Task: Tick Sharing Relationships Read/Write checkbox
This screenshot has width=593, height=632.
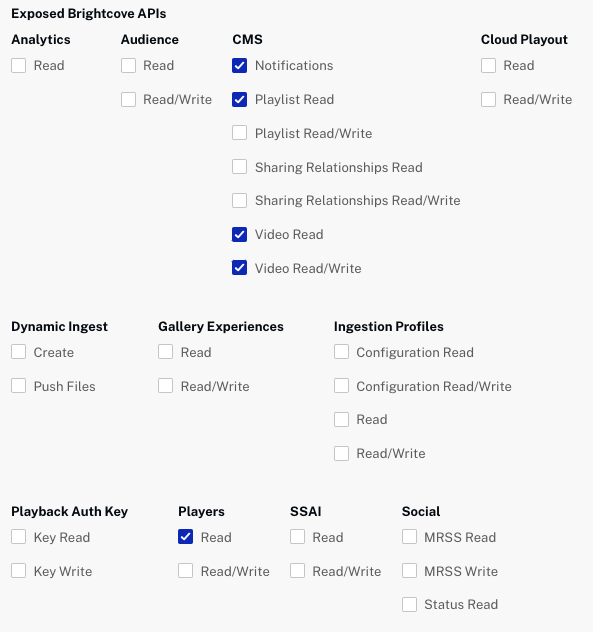Action: click(239, 200)
